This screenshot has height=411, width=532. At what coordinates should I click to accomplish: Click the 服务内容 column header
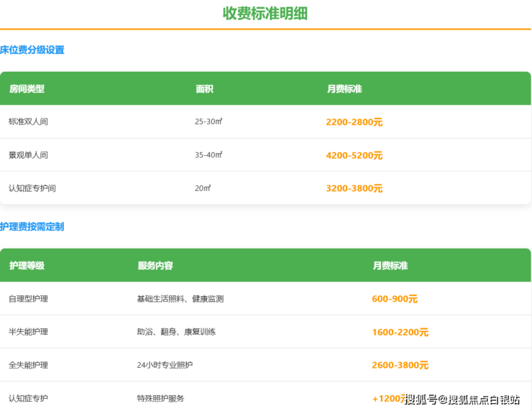pos(155,266)
